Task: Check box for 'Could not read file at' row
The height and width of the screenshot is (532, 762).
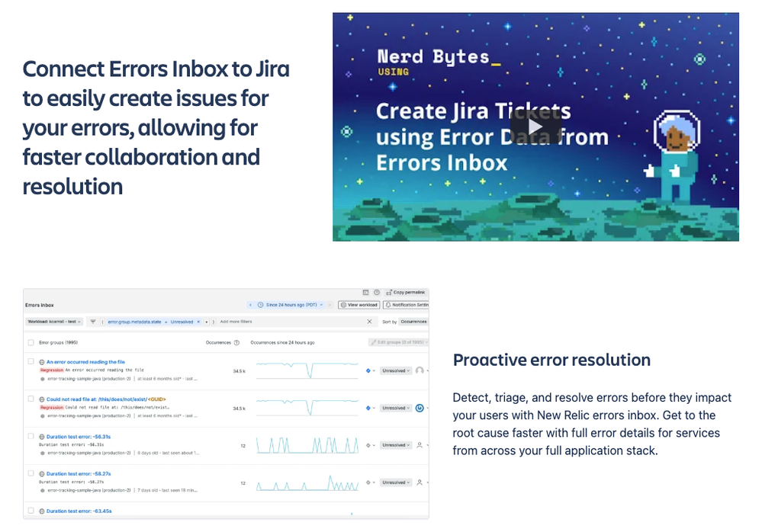Action: 31,399
